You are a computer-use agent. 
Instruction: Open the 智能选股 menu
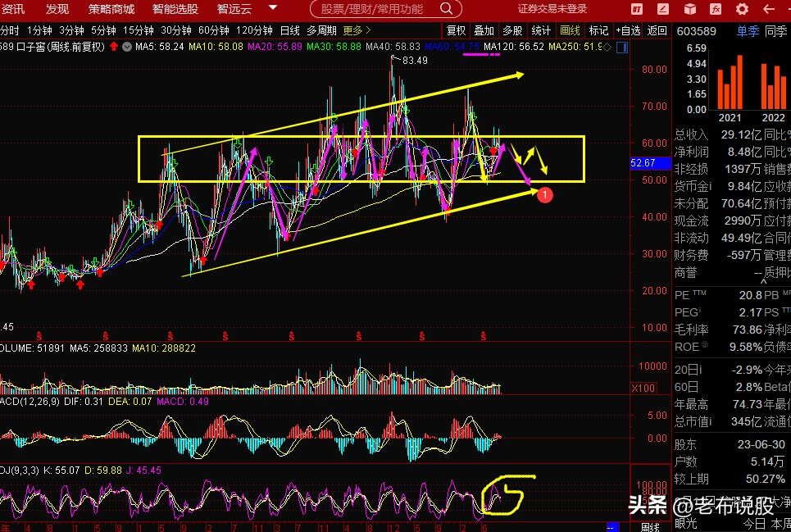point(175,9)
